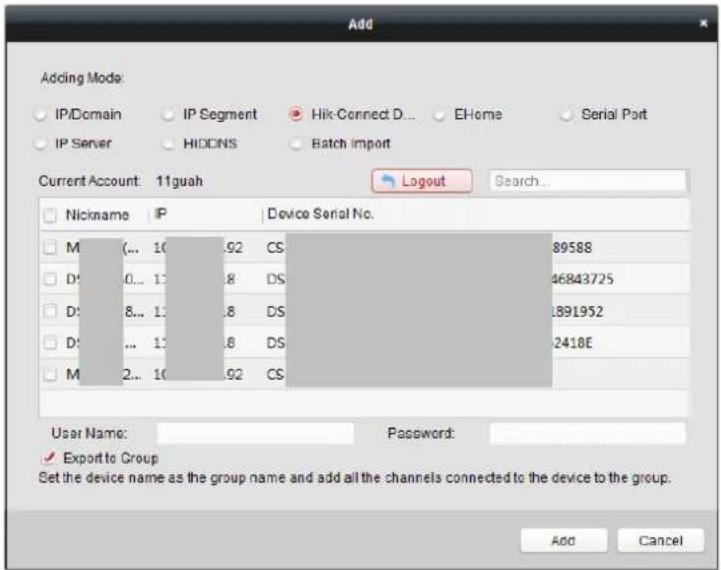
Task: Select the IP Segment adding mode
Action: point(168,114)
